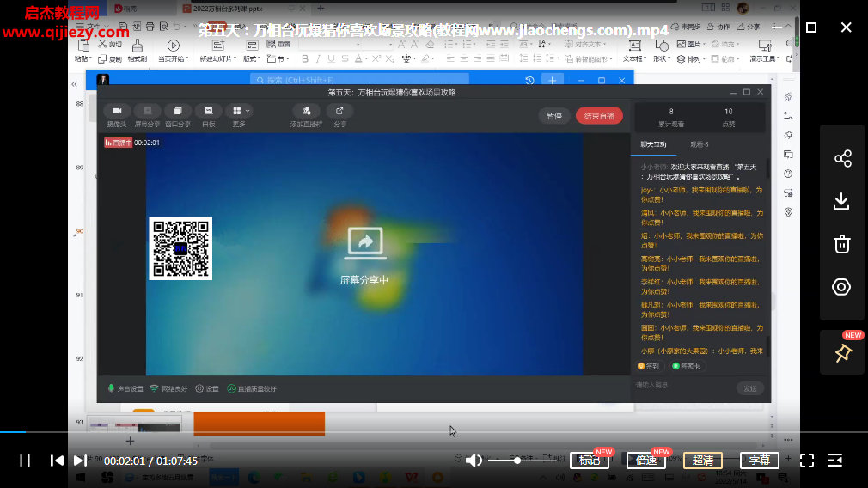Image resolution: width=868 pixels, height=488 pixels.
Task: Click 摄像头 camera button in live window
Action: pos(117,116)
